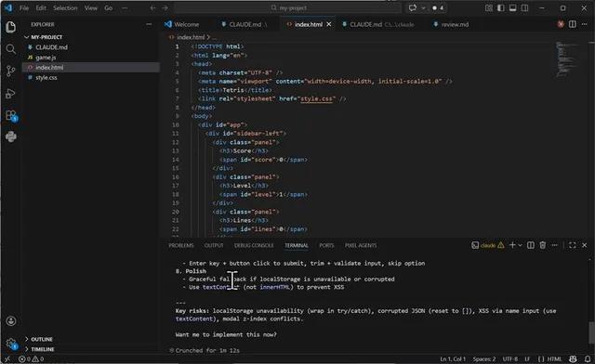Open notifications bell in status bar
This screenshot has height=364, width=595.
(588, 358)
